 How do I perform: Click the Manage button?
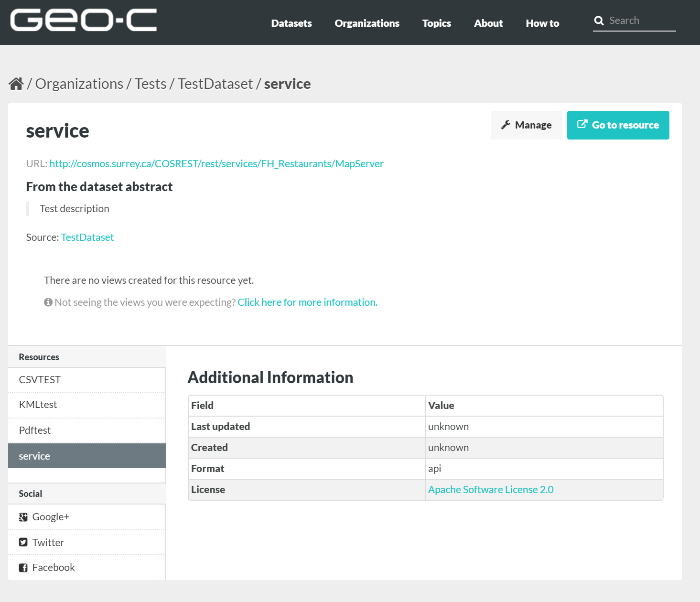(x=526, y=125)
